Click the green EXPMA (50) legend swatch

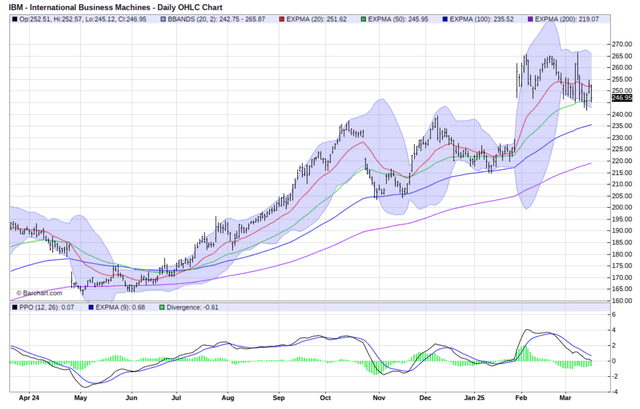pyautogui.click(x=363, y=19)
